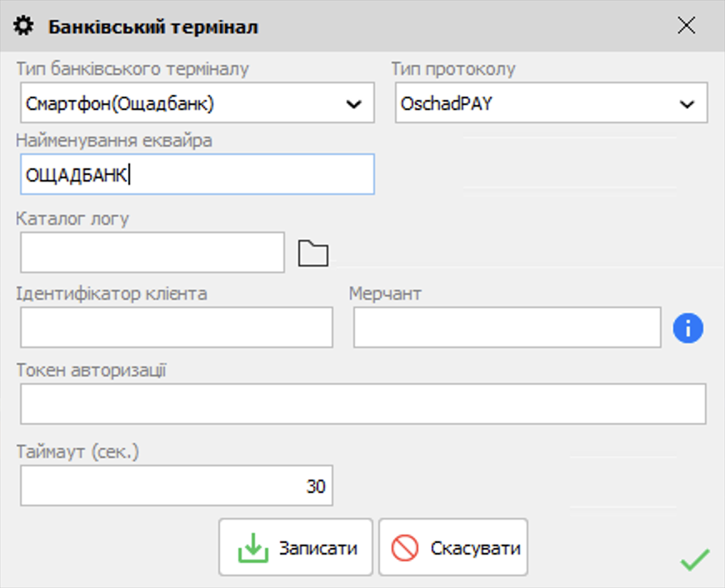Click the red prohibition icon on Скасувати
This screenshot has height=588, width=725.
pos(405,549)
